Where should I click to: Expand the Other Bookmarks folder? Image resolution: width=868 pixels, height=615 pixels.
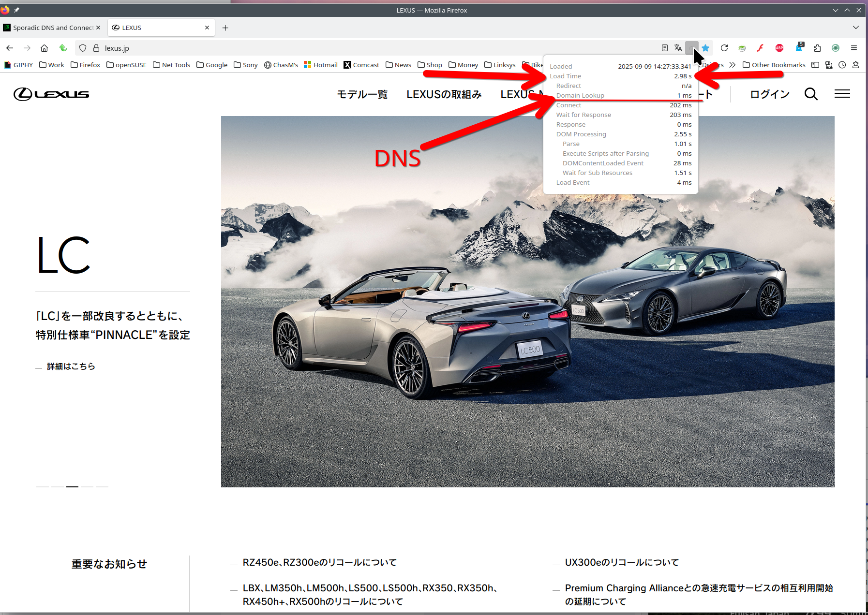[x=774, y=65]
